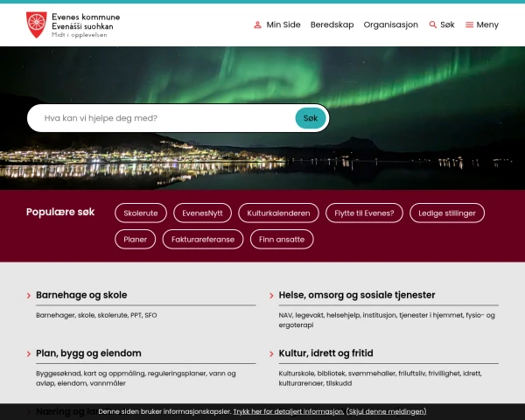525x420 pixels.
Task: Select the Finn ansatte popular search
Action: 282,240
